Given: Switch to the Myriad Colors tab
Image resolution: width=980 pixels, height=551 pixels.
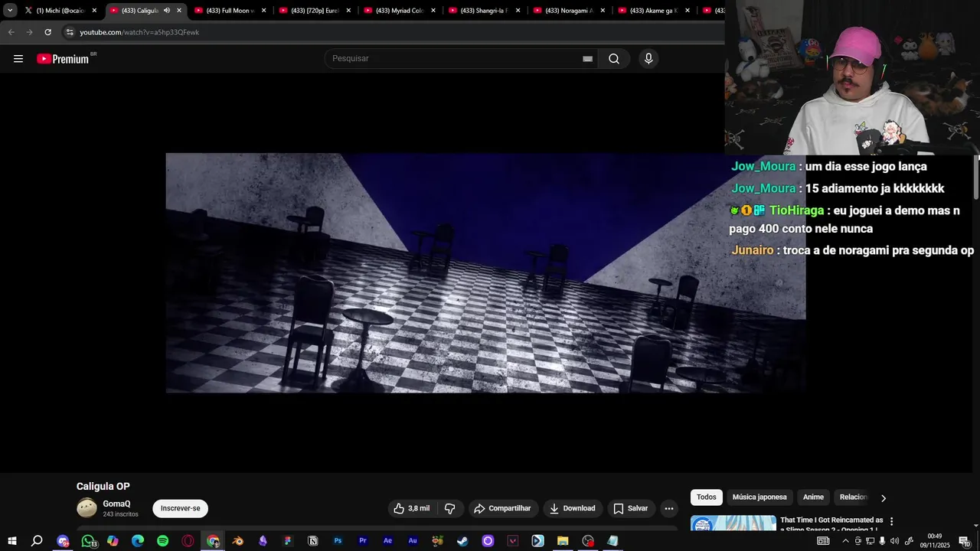Looking at the screenshot, I should [398, 11].
